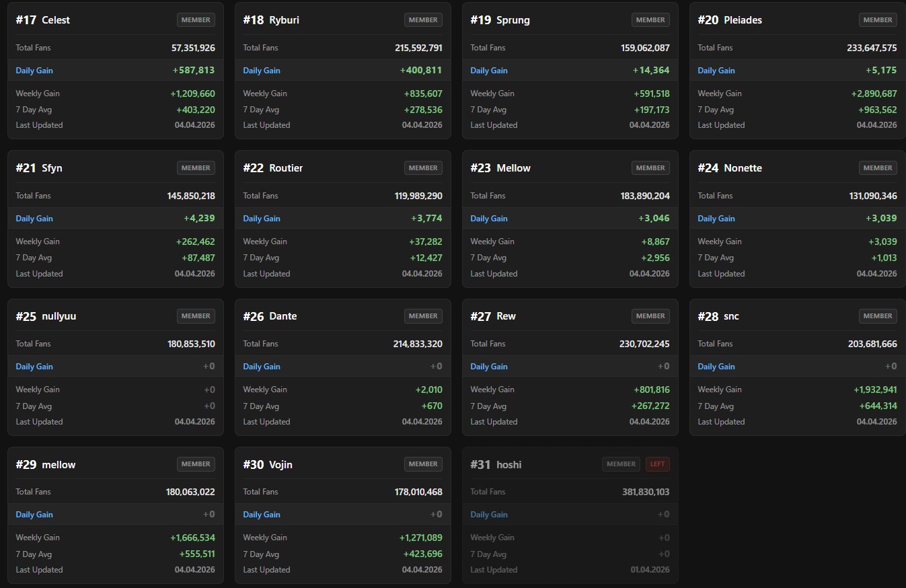The image size is (906, 588).
Task: Select nullyuu's total fans value 180,853,510
Action: (191, 344)
